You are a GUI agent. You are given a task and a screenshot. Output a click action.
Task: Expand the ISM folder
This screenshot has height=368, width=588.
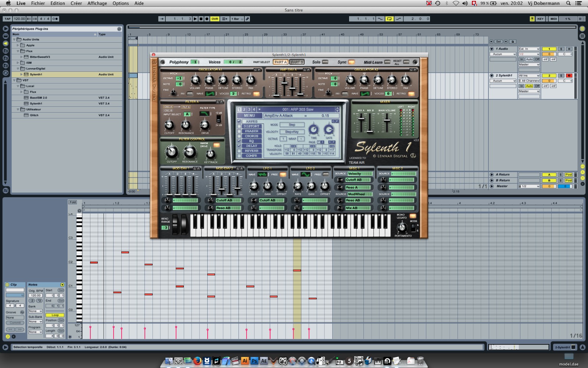(18, 63)
